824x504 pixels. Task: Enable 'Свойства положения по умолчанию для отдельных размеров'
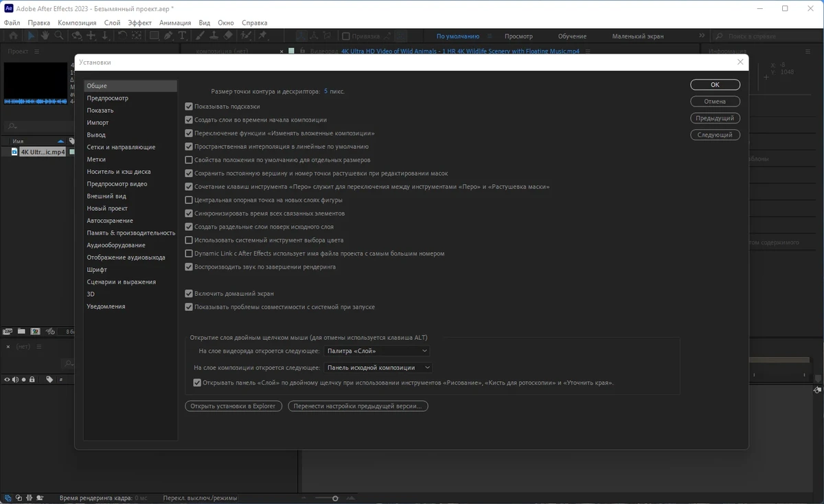coord(189,160)
